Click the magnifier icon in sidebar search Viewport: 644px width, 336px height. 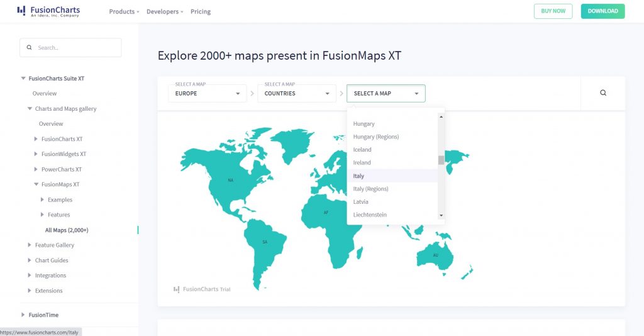click(x=29, y=48)
